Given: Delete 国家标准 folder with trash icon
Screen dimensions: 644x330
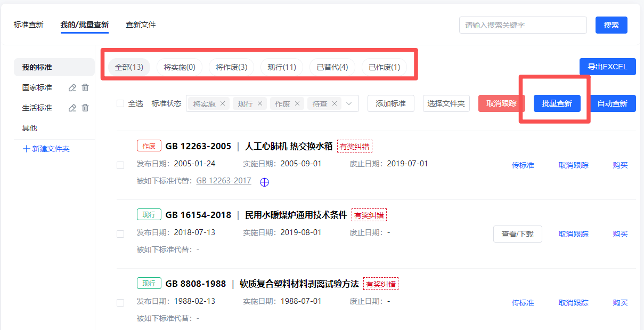Looking at the screenshot, I should click(85, 87).
